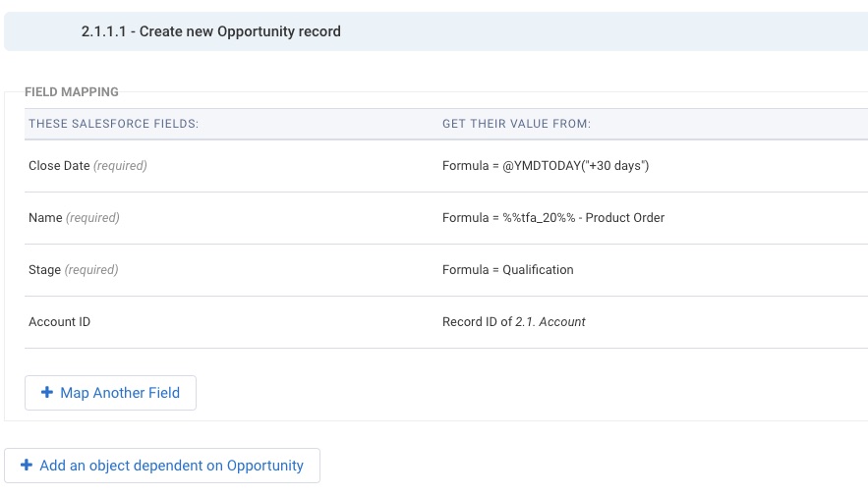Click the Field Mapping section label
Image resolution: width=868 pixels, height=496 pixels.
[x=72, y=91]
